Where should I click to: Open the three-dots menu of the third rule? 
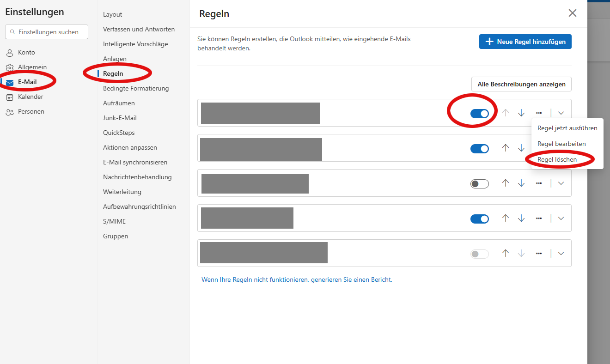click(x=539, y=183)
